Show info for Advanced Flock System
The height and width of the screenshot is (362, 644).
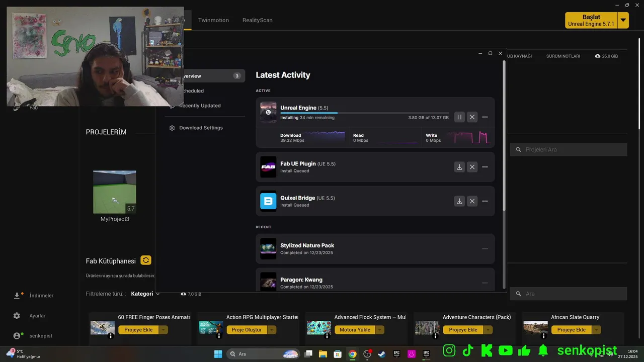[x=327, y=336]
